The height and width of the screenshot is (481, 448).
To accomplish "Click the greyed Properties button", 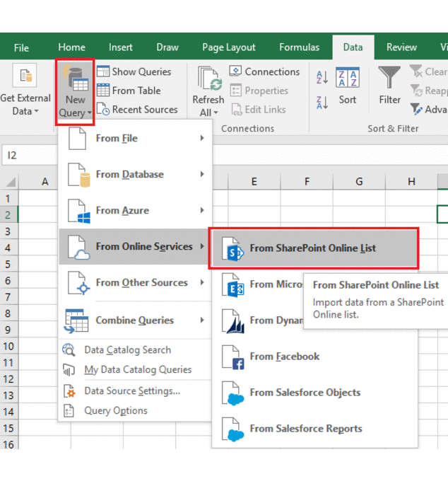I will [259, 91].
